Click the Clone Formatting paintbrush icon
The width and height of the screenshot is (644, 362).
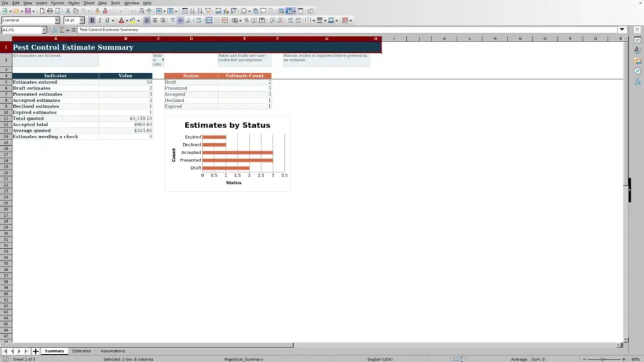[97, 11]
